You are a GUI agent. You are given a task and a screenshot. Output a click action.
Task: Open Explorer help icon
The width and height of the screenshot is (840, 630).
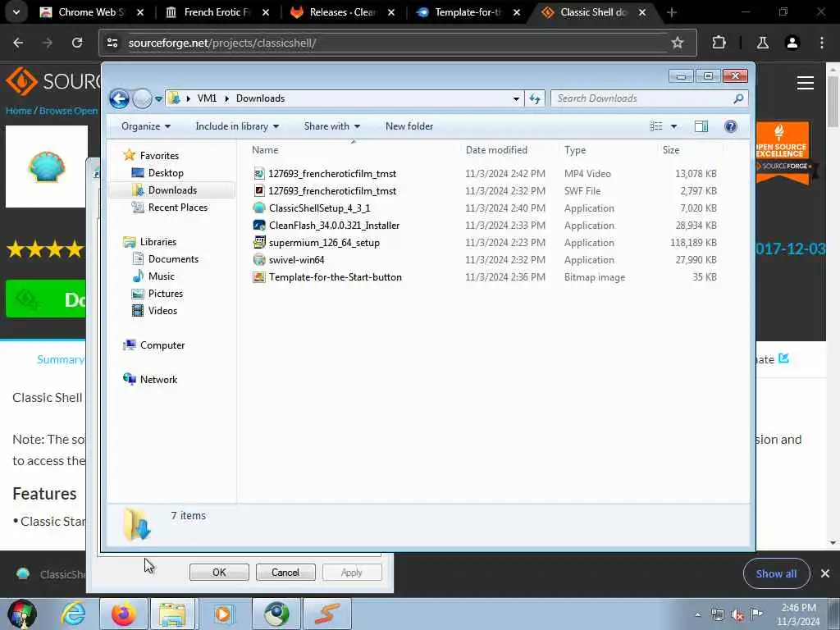(x=731, y=126)
